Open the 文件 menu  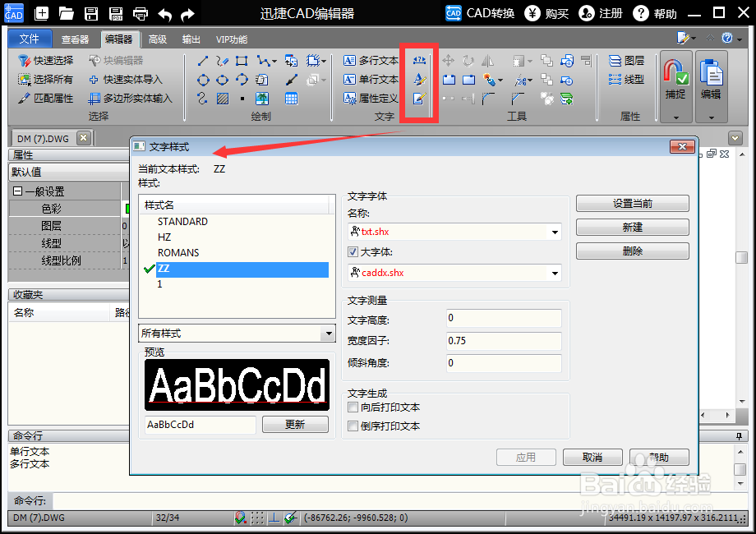(30, 39)
